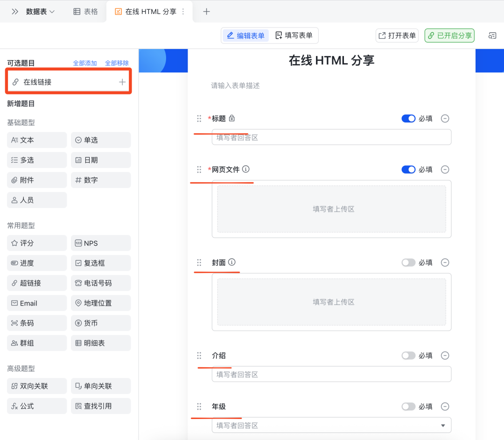
Task: Turn on required for the 介绍 field
Action: click(408, 355)
